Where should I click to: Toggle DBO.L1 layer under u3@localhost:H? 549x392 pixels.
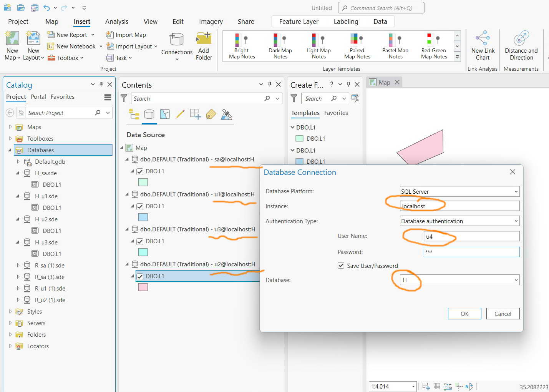(x=140, y=242)
